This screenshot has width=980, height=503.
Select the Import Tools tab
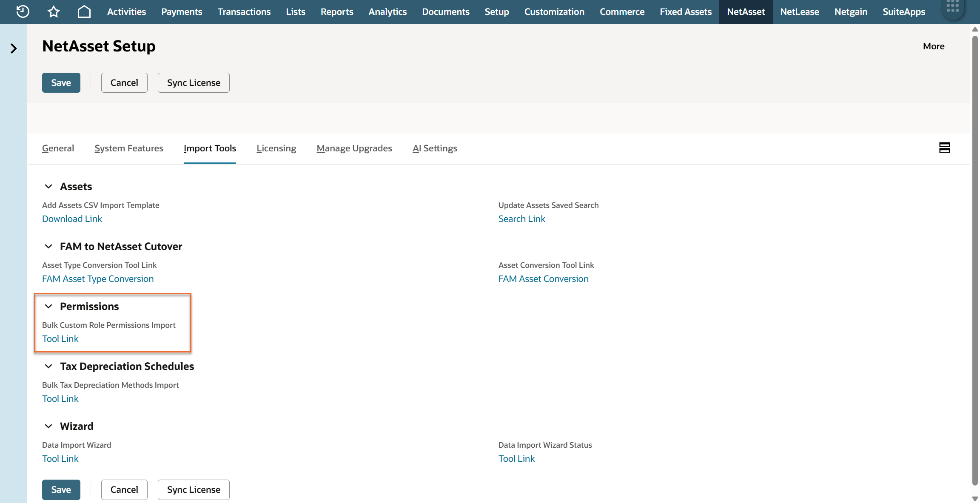pos(210,148)
